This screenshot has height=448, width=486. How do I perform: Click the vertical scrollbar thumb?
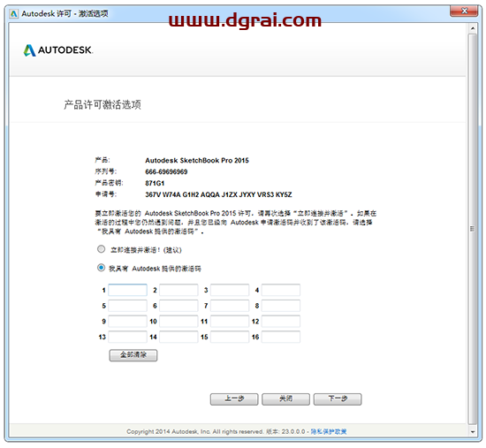click(x=473, y=229)
